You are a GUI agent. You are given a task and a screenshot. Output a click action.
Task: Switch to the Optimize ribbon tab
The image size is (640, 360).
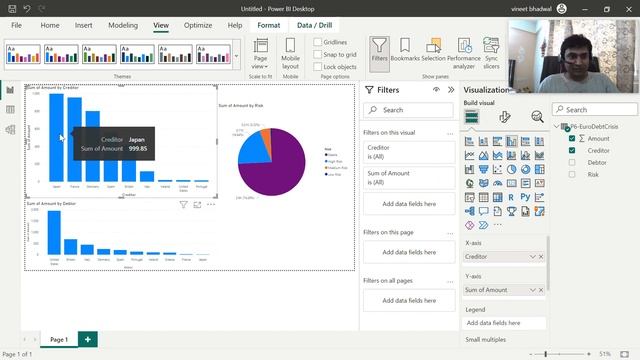[x=198, y=25]
